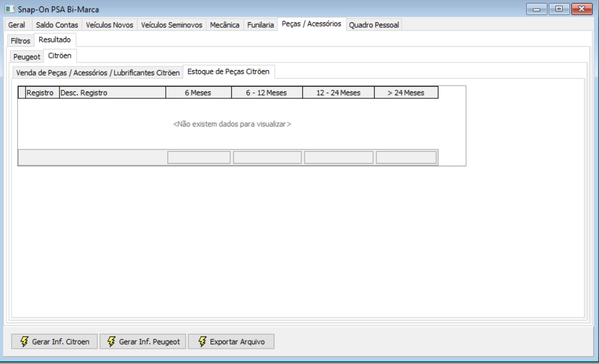
Task: Maximize the Snap-On PSA Bi-Marca window
Action: pos(559,9)
